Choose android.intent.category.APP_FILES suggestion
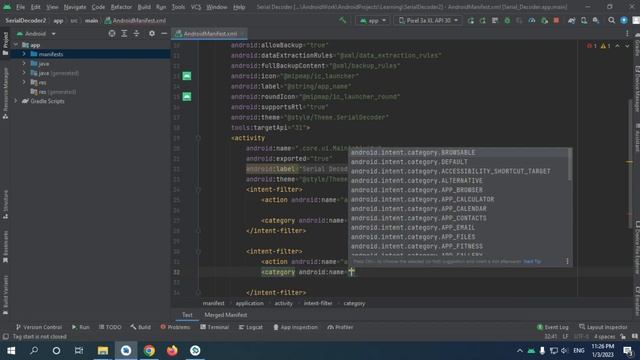 pos(413,237)
